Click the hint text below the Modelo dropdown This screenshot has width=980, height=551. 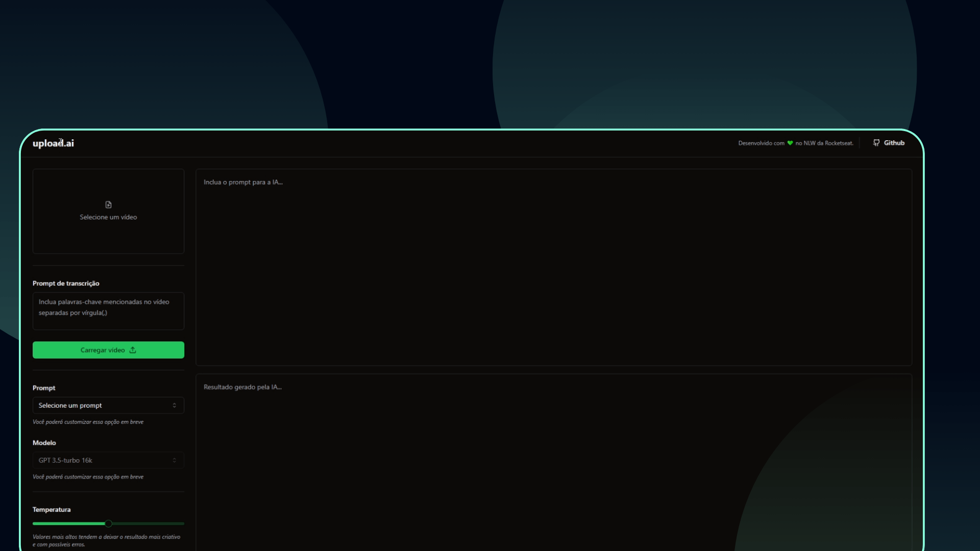88,477
